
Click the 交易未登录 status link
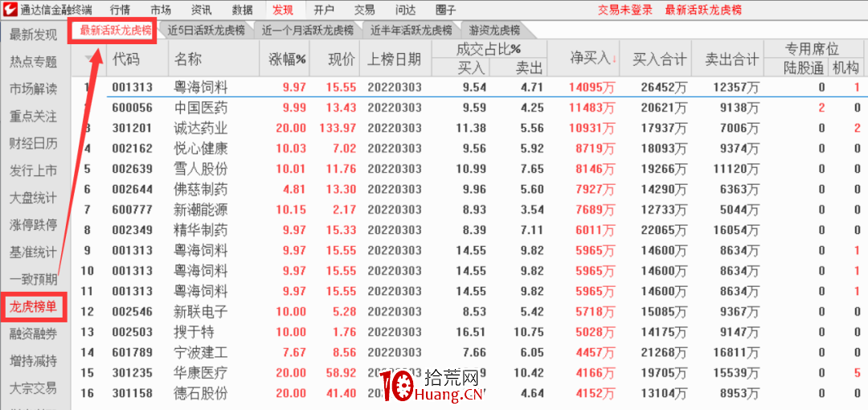(625, 10)
